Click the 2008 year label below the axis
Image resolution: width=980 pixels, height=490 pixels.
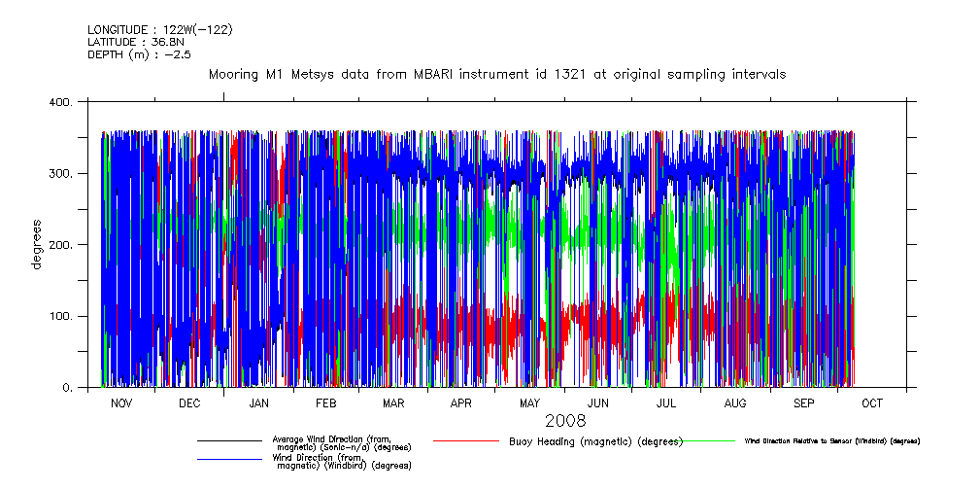(x=564, y=422)
